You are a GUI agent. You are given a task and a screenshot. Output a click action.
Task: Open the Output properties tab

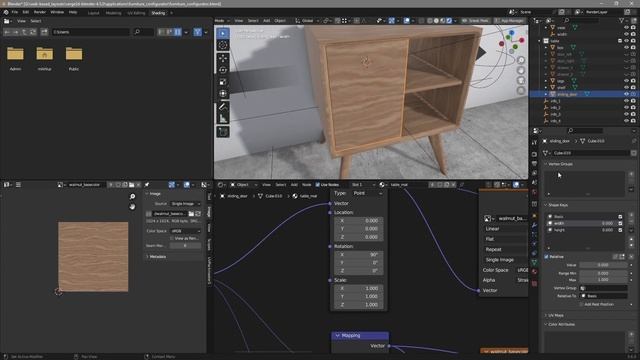[534, 164]
